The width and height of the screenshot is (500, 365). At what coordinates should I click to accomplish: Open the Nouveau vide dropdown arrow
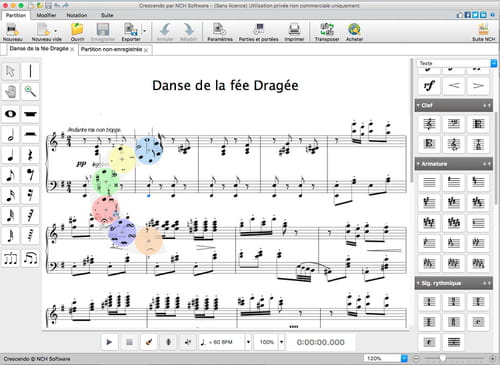point(55,31)
